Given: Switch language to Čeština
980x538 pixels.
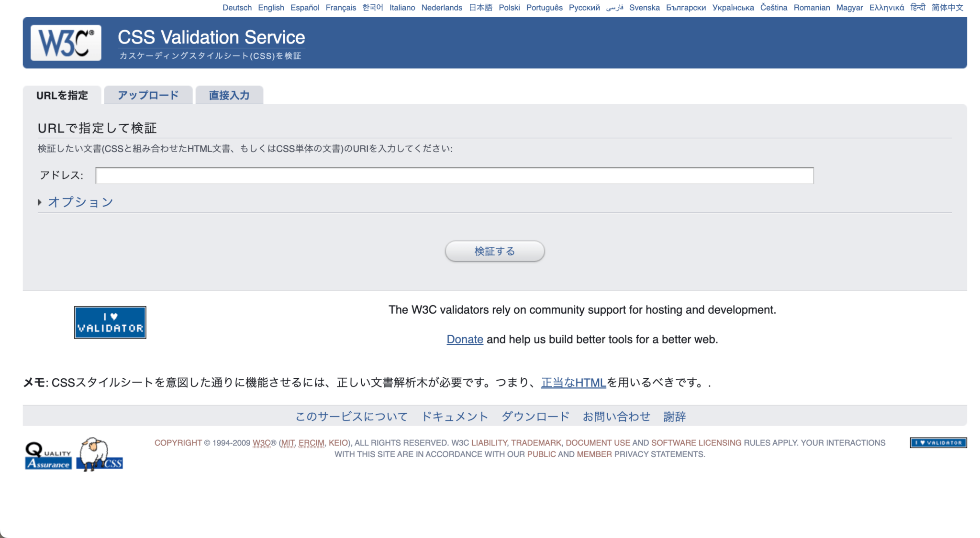Looking at the screenshot, I should point(774,8).
